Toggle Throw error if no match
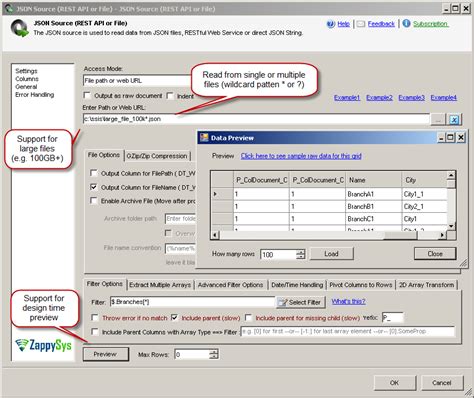 point(95,318)
